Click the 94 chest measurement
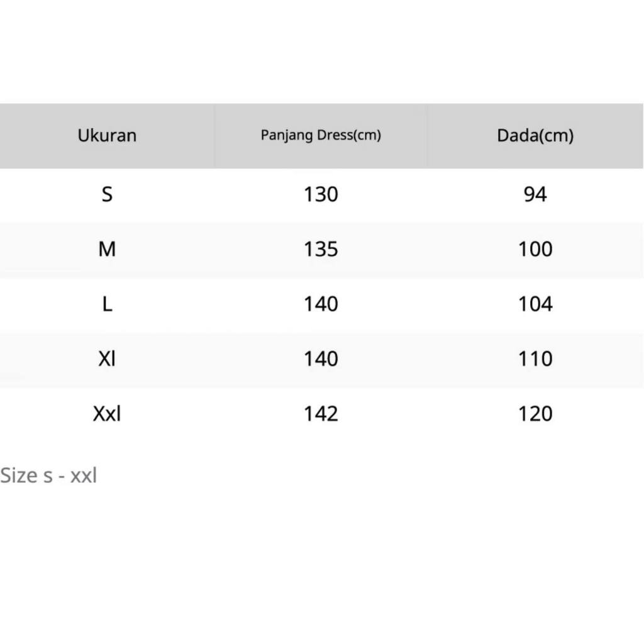The height and width of the screenshot is (644, 644). click(535, 194)
